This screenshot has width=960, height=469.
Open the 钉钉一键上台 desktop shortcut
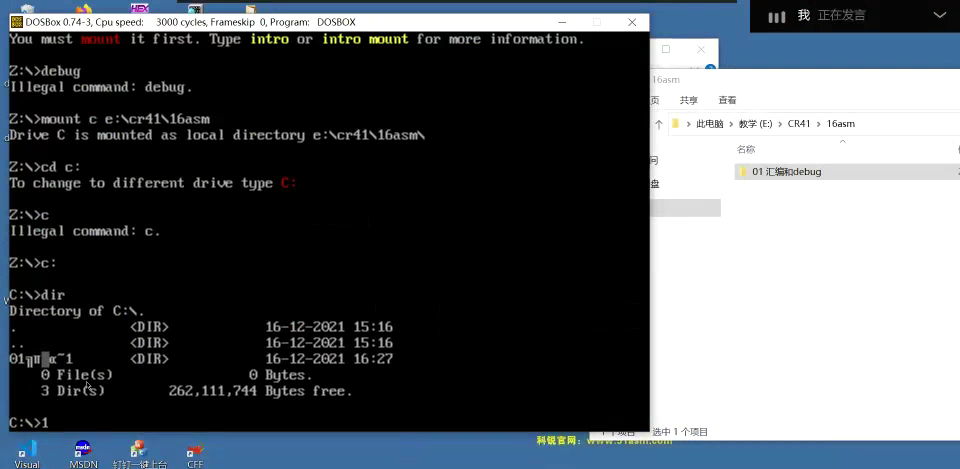(x=140, y=454)
